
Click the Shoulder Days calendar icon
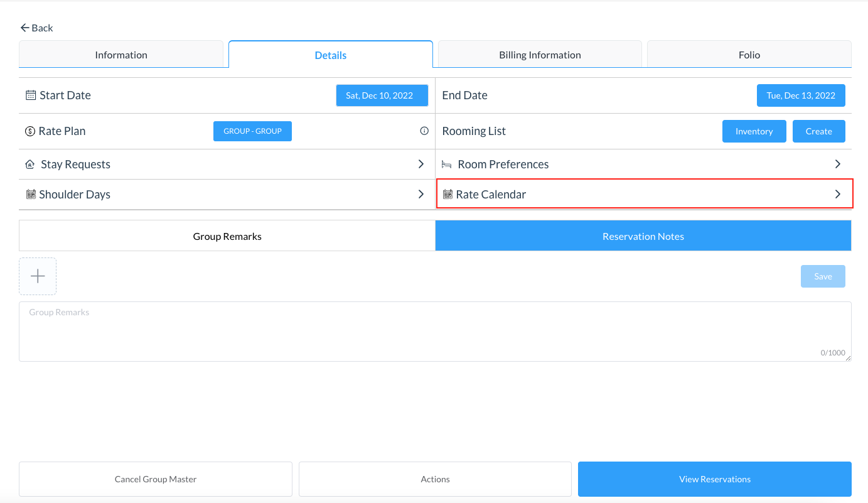(x=31, y=195)
